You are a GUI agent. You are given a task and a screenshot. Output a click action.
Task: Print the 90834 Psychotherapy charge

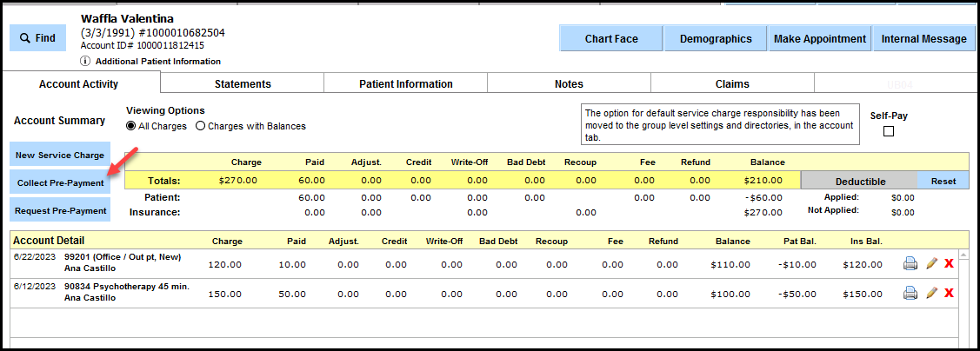[910, 293]
